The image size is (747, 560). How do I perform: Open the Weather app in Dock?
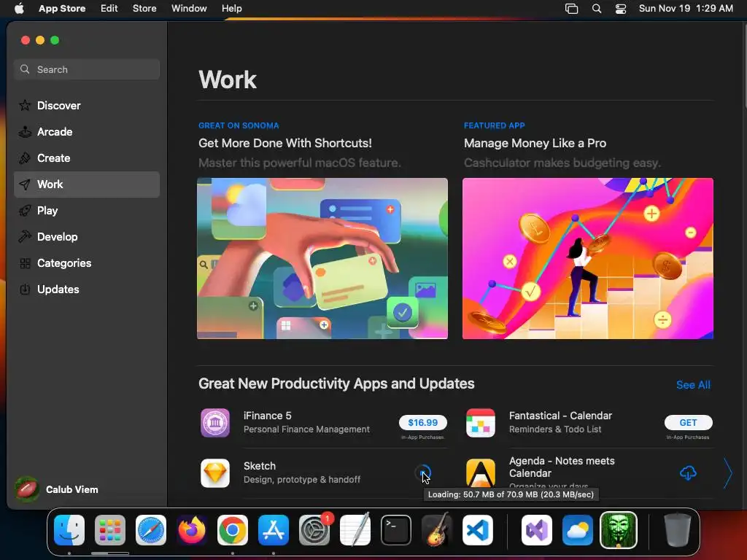pyautogui.click(x=578, y=530)
